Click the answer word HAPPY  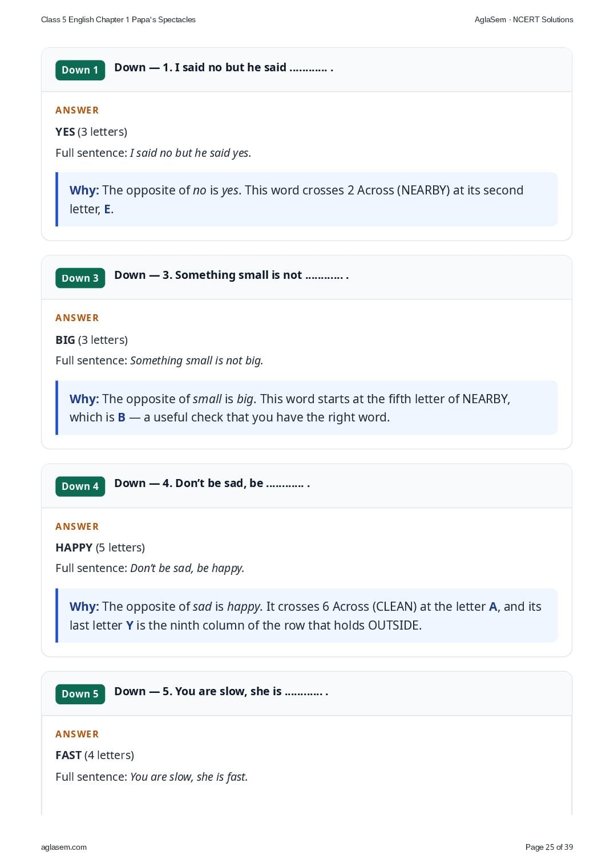click(74, 547)
